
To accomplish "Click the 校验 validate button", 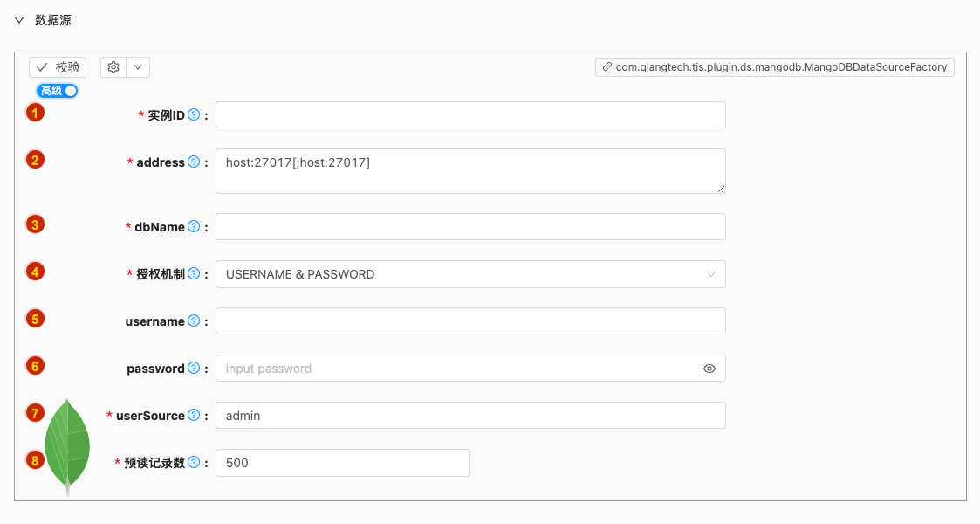I will tap(58, 67).
